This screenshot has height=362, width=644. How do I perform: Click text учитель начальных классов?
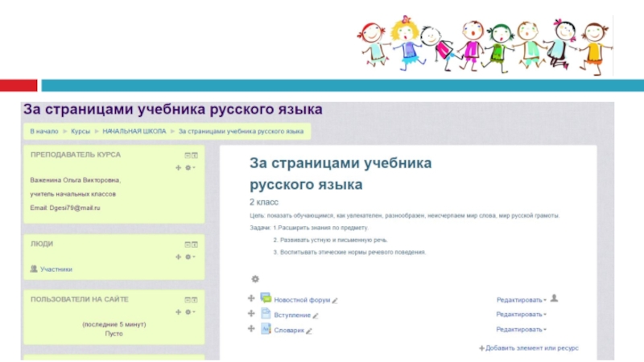[72, 194]
